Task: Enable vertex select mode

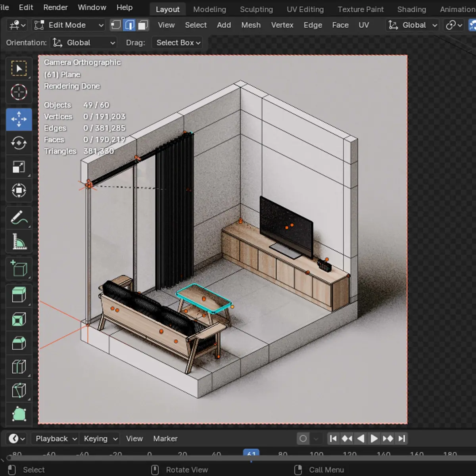Action: coord(116,25)
